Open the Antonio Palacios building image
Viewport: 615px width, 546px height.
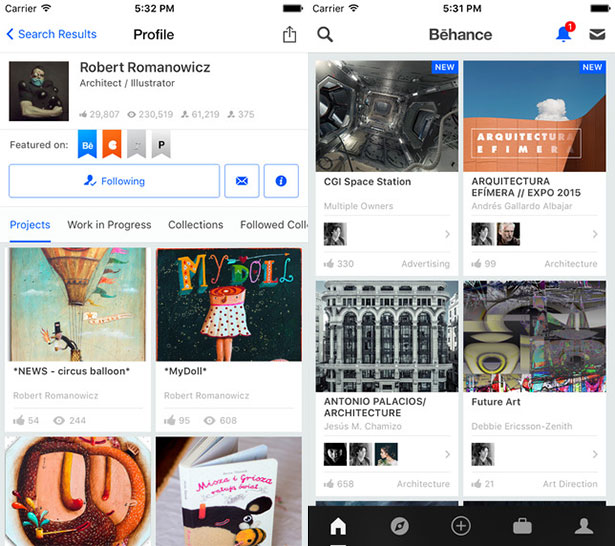[387, 336]
